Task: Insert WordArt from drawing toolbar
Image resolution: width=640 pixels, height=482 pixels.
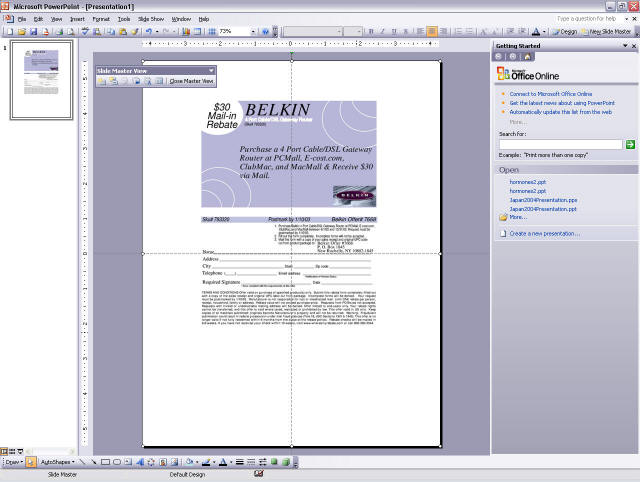Action: point(140,462)
